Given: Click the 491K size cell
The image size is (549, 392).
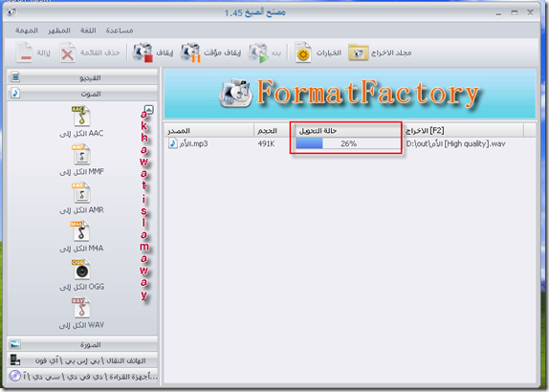Looking at the screenshot, I should tap(266, 143).
